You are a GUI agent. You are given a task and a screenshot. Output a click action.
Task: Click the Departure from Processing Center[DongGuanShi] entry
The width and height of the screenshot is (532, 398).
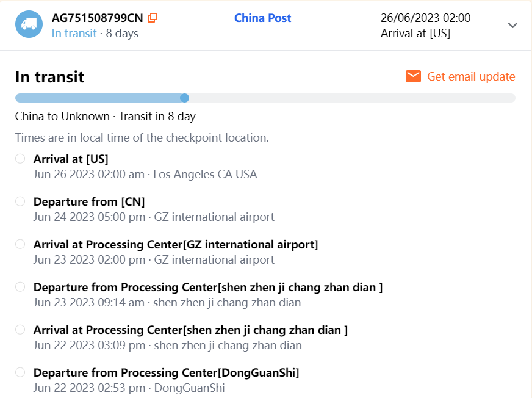click(x=166, y=372)
